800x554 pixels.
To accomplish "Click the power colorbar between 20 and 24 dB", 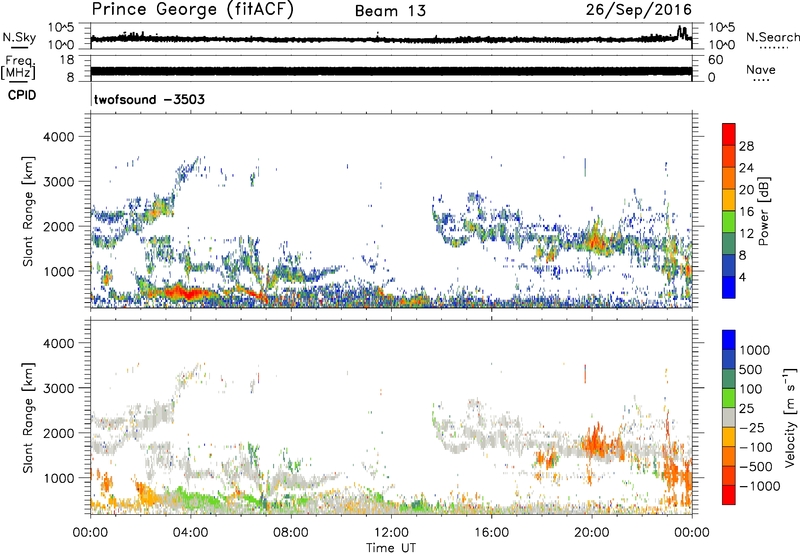I will point(729,178).
